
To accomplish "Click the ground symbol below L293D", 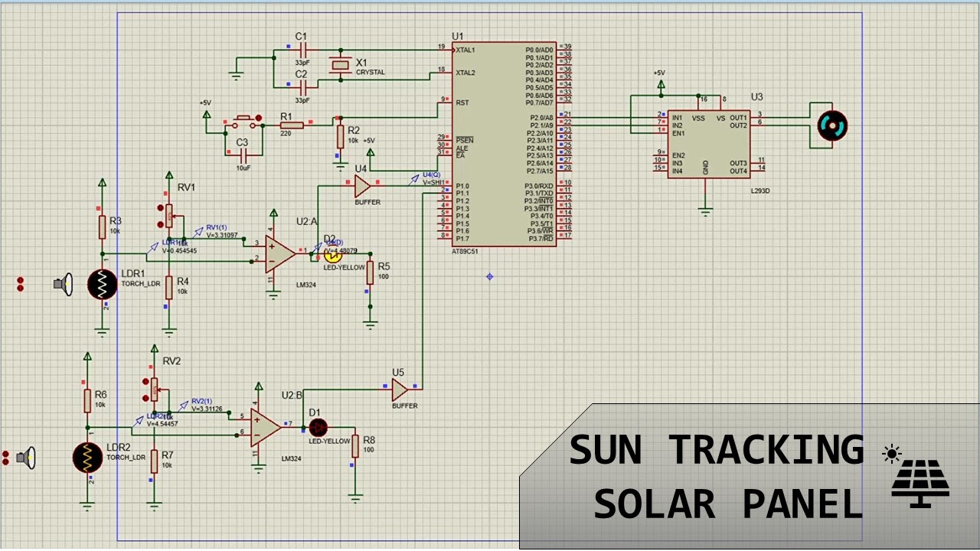I will coord(705,210).
